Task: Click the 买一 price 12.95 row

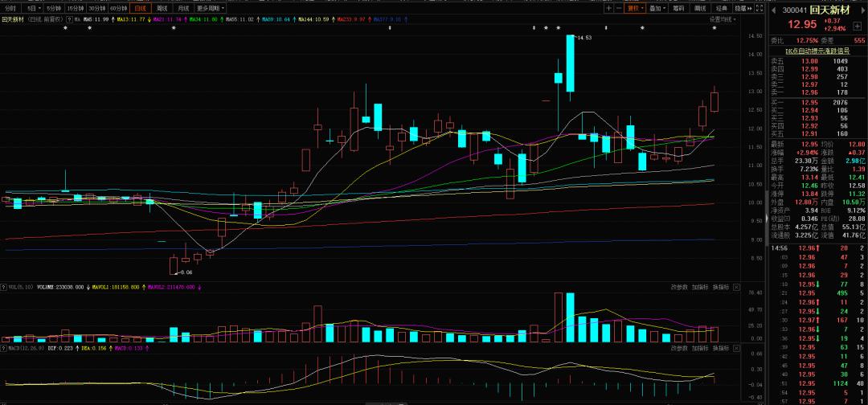Action: (x=817, y=102)
